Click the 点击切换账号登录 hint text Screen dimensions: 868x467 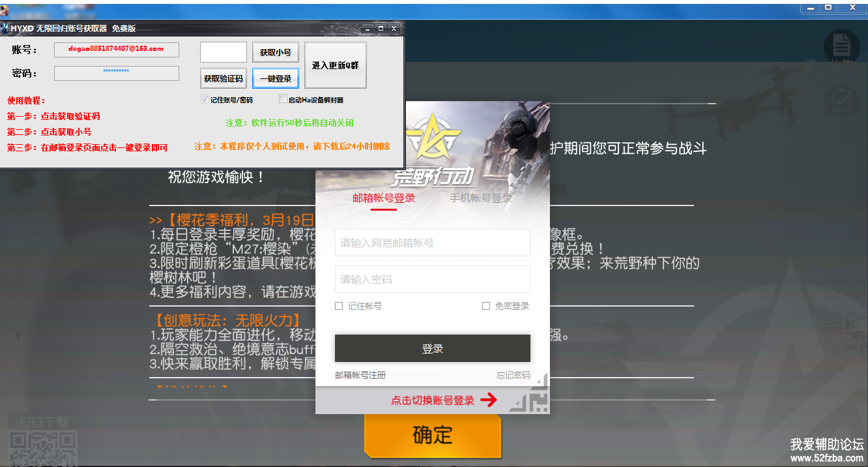click(x=433, y=400)
